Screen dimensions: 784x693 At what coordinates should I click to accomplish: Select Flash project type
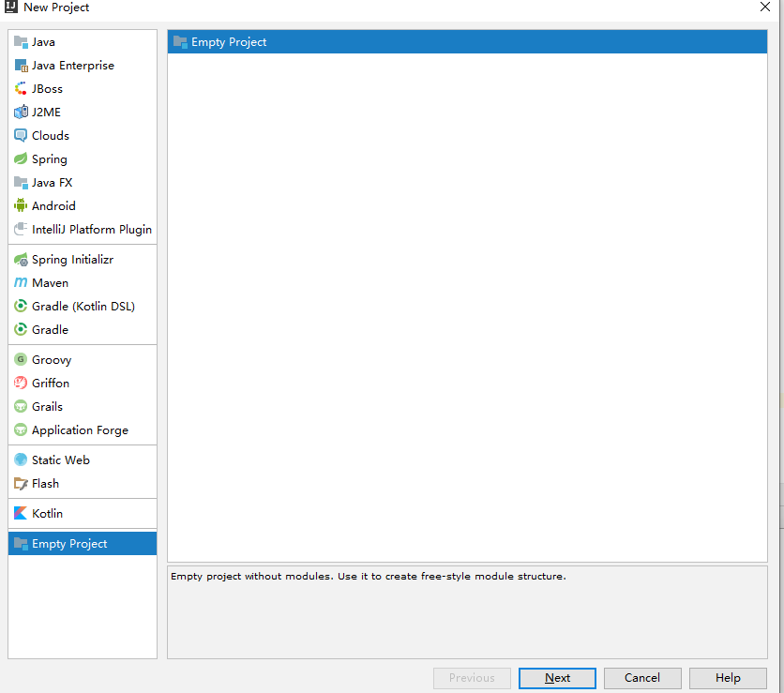pos(83,484)
